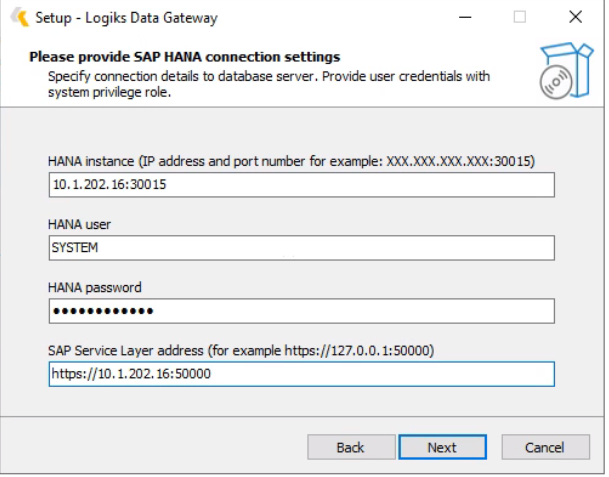The width and height of the screenshot is (609, 477).
Task: Click the bold SAP HANA connection settings heading
Action: coord(185,56)
